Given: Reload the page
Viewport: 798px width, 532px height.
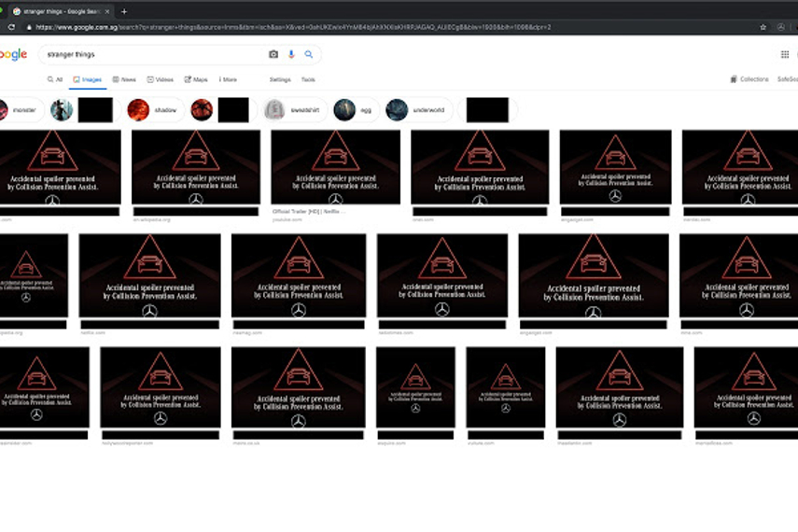Looking at the screenshot, I should click(x=11, y=27).
